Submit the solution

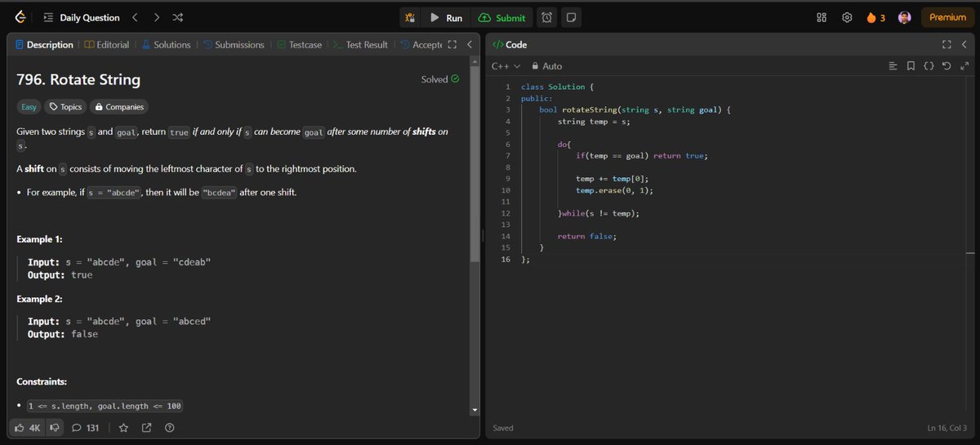pyautogui.click(x=502, y=17)
